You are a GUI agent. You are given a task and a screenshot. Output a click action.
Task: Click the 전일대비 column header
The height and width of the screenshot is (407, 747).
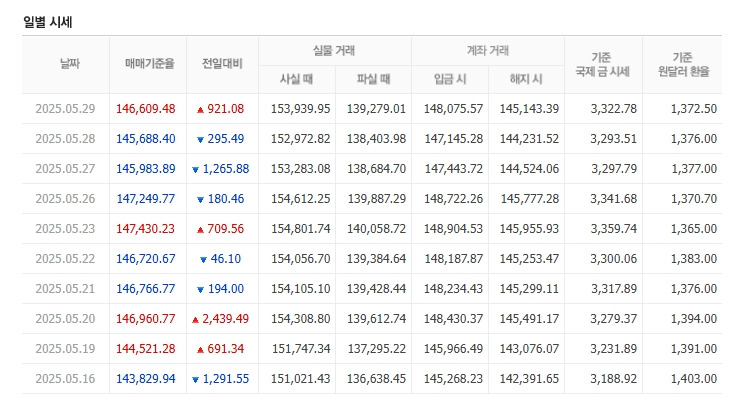pyautogui.click(x=222, y=63)
